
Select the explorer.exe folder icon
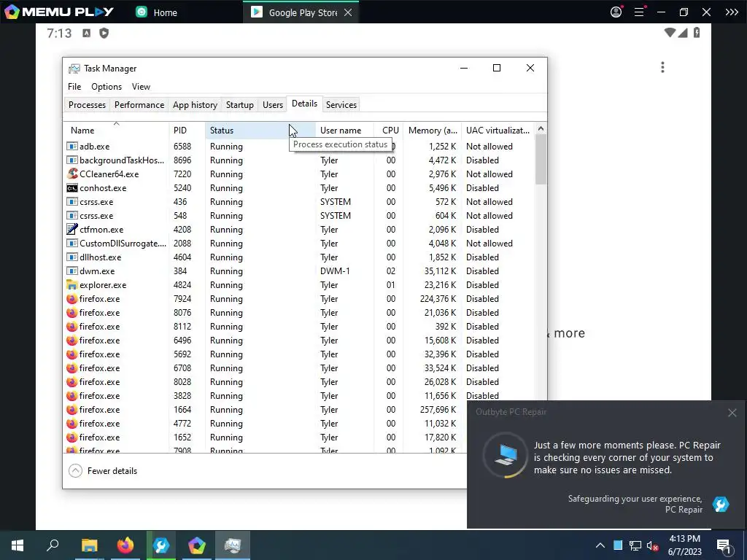72,285
